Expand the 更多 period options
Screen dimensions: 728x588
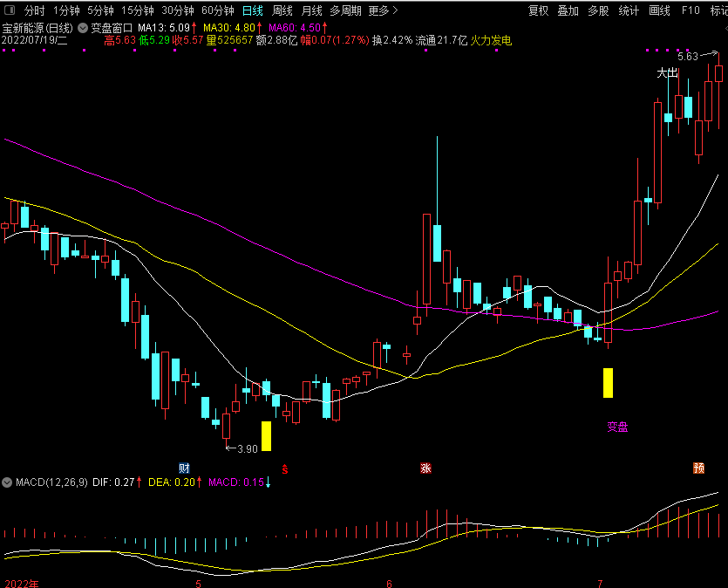pos(383,10)
